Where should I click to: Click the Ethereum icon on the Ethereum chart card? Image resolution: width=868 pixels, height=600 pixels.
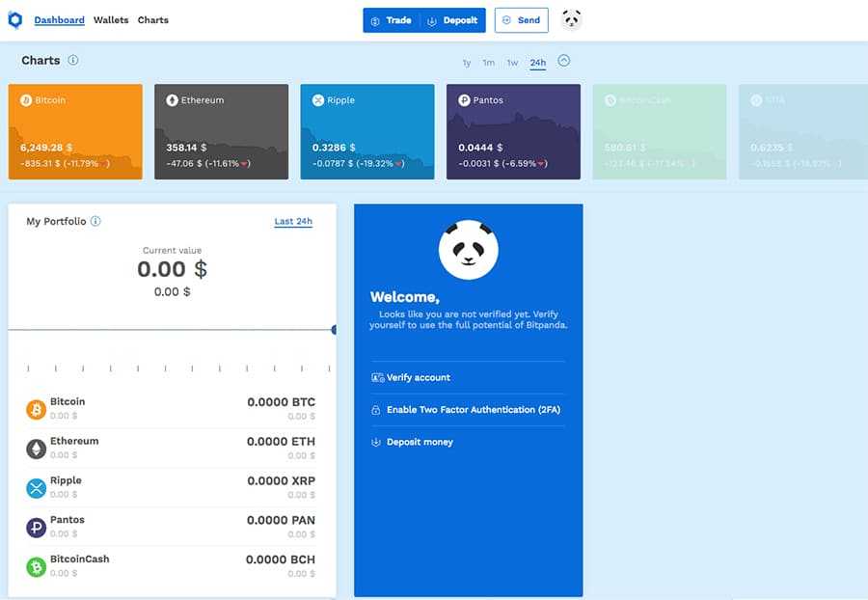click(x=170, y=99)
